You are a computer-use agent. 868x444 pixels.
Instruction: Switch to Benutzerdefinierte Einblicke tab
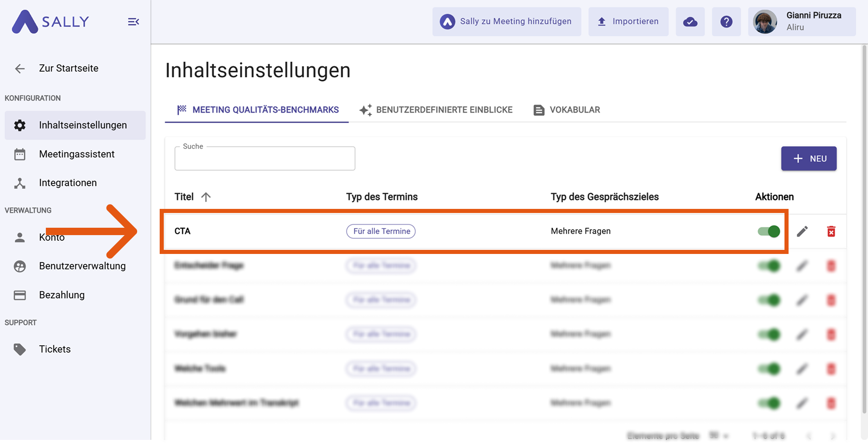(436, 110)
